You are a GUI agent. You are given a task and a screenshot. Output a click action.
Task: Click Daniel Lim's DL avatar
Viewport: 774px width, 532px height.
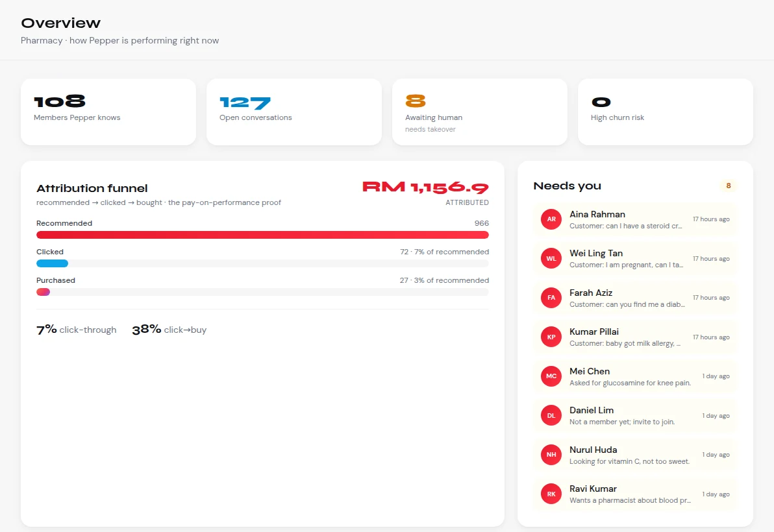click(x=551, y=416)
